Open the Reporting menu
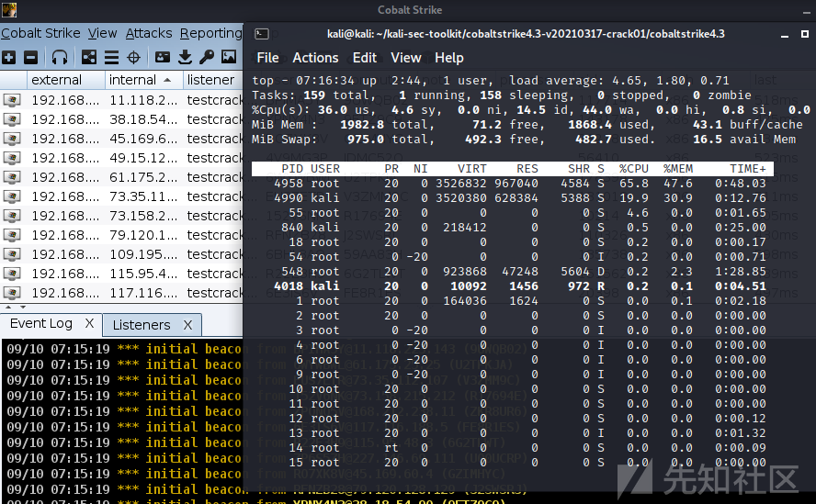 [x=210, y=33]
